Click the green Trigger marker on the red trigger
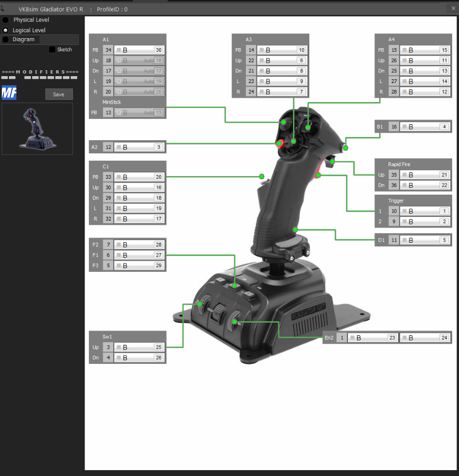The height and width of the screenshot is (476, 459). [x=319, y=175]
